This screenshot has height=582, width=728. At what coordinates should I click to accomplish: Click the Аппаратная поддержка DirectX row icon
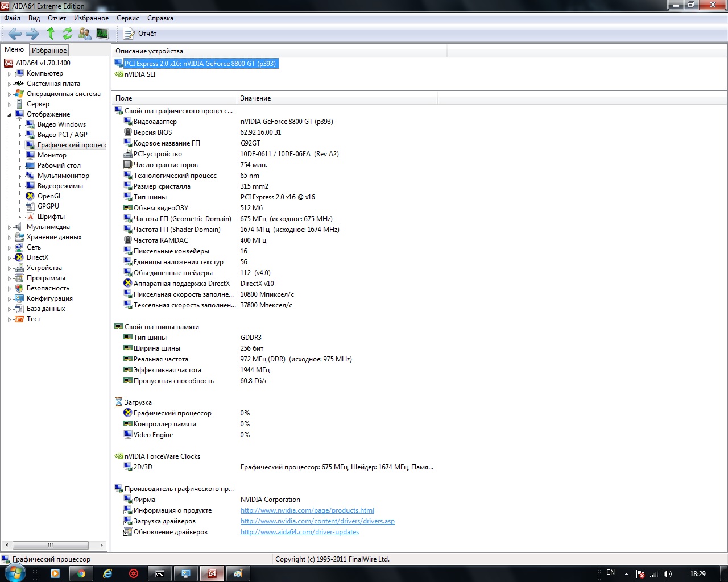pyautogui.click(x=128, y=284)
